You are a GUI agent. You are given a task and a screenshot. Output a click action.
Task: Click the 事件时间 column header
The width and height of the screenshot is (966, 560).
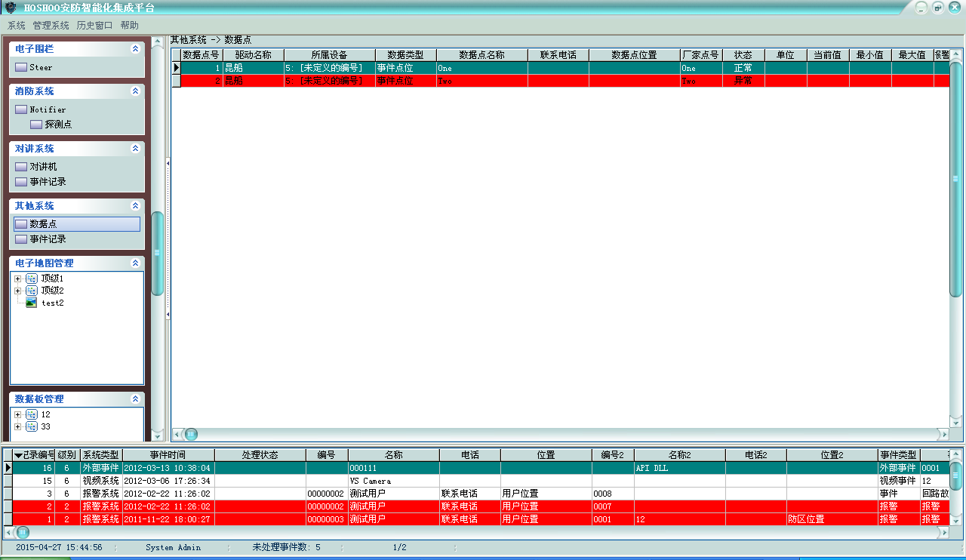168,455
